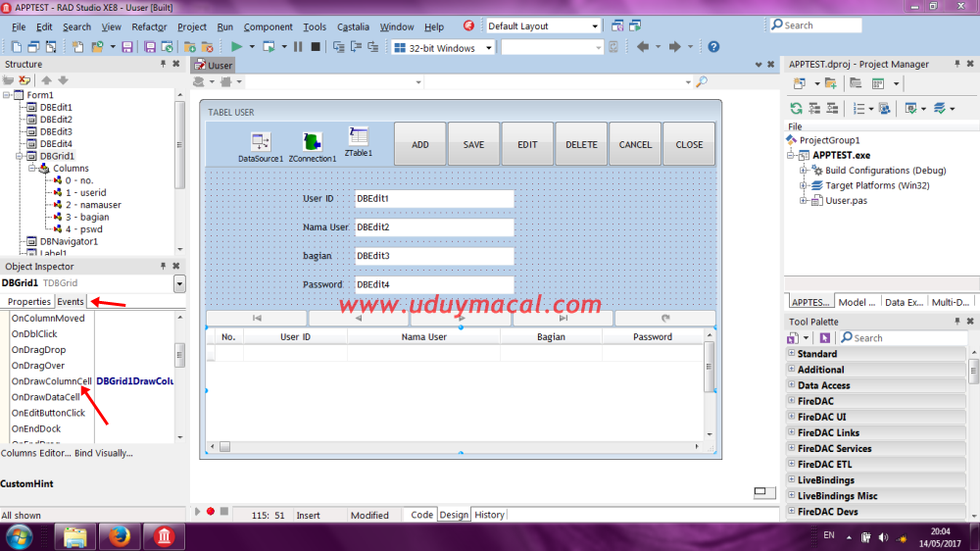Switch to the Properties tab
Image resolution: width=980 pixels, height=551 pixels.
tap(28, 301)
